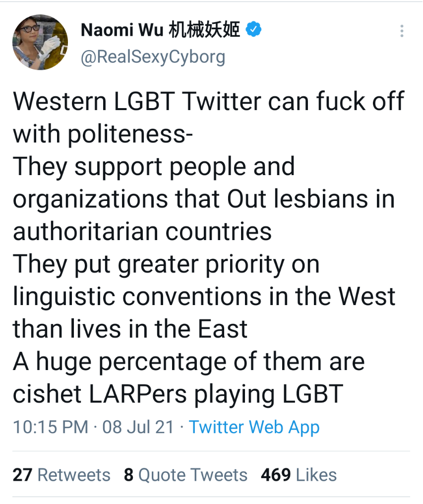Click the 10:15 PM timestamp
Viewport: 423px width, 504px height.
pos(51,427)
